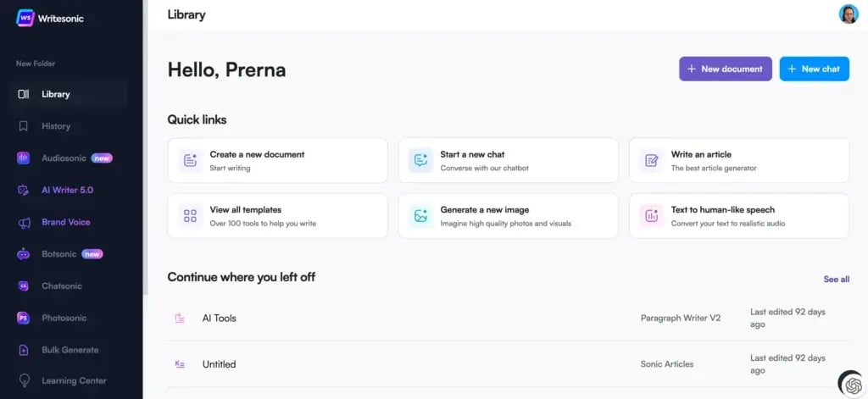Open AI Writer 5.0 menu item

point(67,190)
